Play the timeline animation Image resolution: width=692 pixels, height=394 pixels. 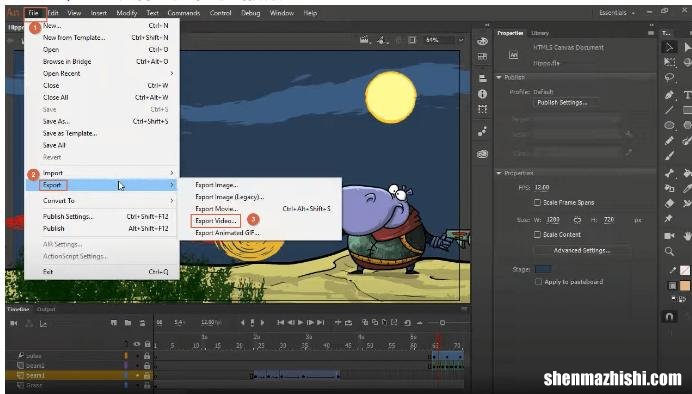click(x=301, y=323)
